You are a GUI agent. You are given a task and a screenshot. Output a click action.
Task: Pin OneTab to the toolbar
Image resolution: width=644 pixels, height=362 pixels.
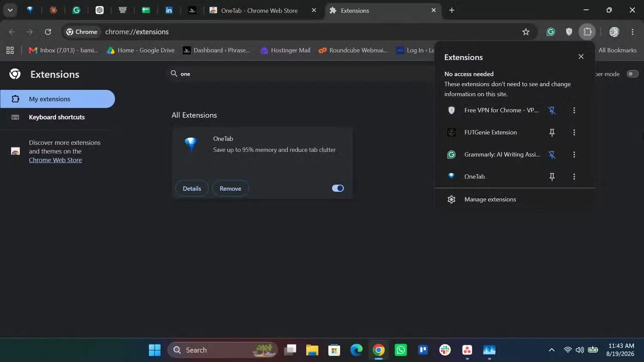tap(552, 177)
